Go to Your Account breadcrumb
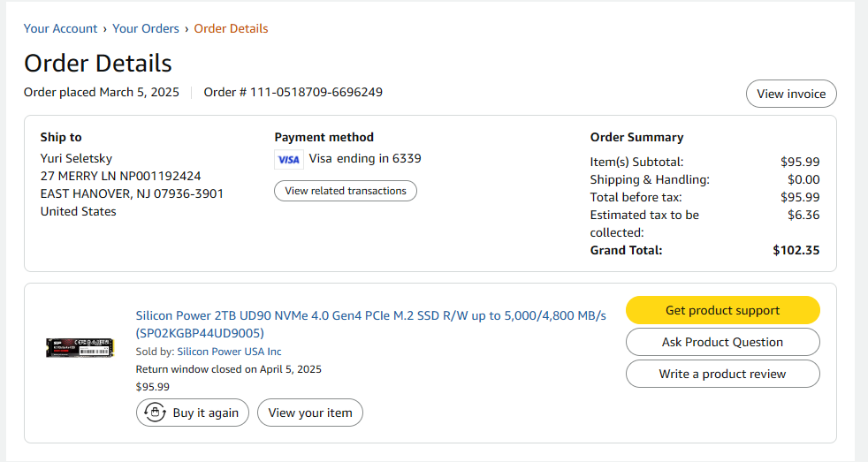The width and height of the screenshot is (868, 462). click(x=60, y=28)
